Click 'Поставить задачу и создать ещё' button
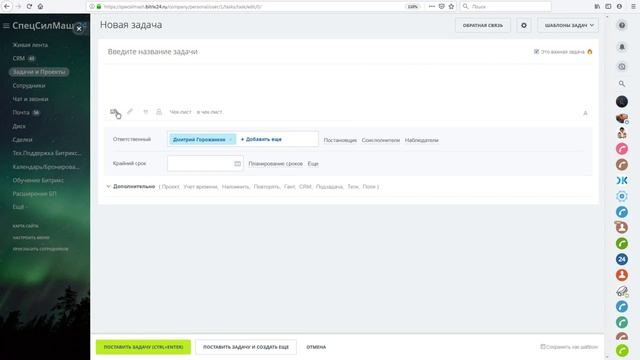The width and height of the screenshot is (640, 360). click(246, 347)
